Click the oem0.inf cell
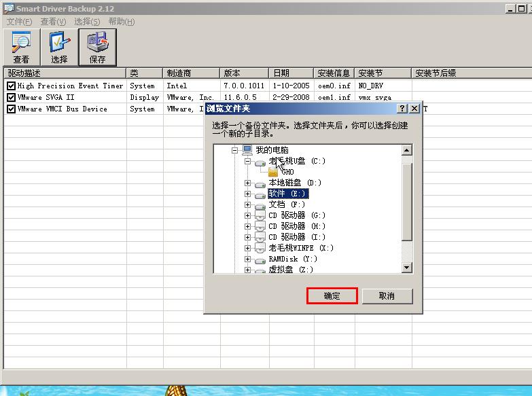The height and width of the screenshot is (396, 532). [334, 86]
